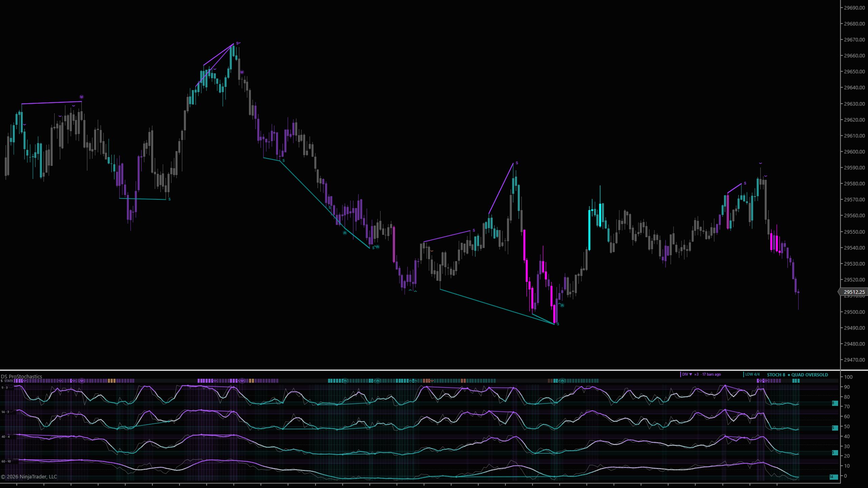Click the '9 · 3' stochastic row label
Screen dimensions: 868x488
(4, 388)
